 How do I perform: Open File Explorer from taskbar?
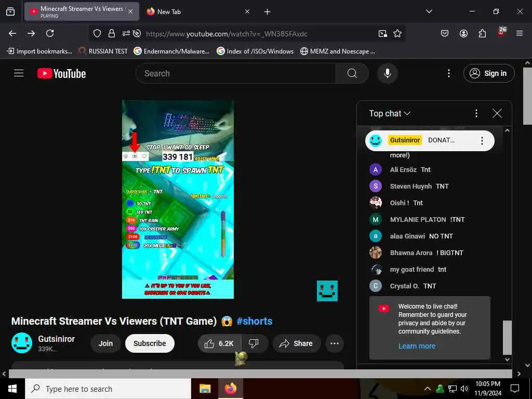(x=205, y=389)
